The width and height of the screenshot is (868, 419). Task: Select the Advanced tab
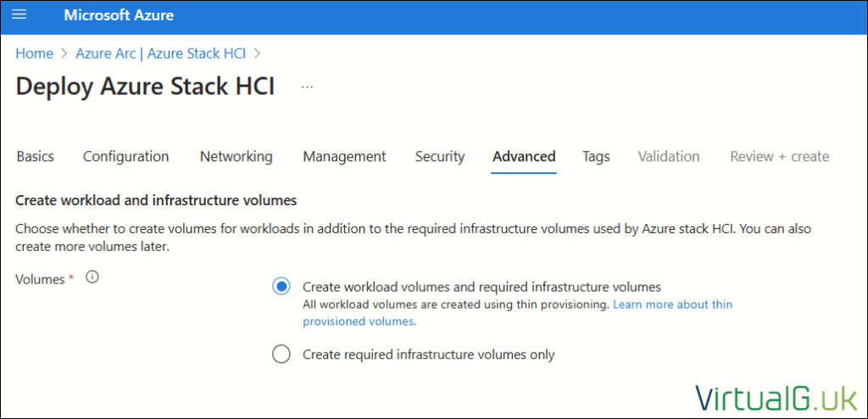[x=524, y=157]
